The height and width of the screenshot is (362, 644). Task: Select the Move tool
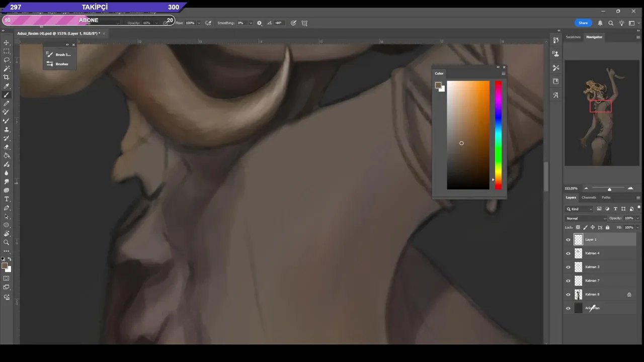[x=7, y=43]
